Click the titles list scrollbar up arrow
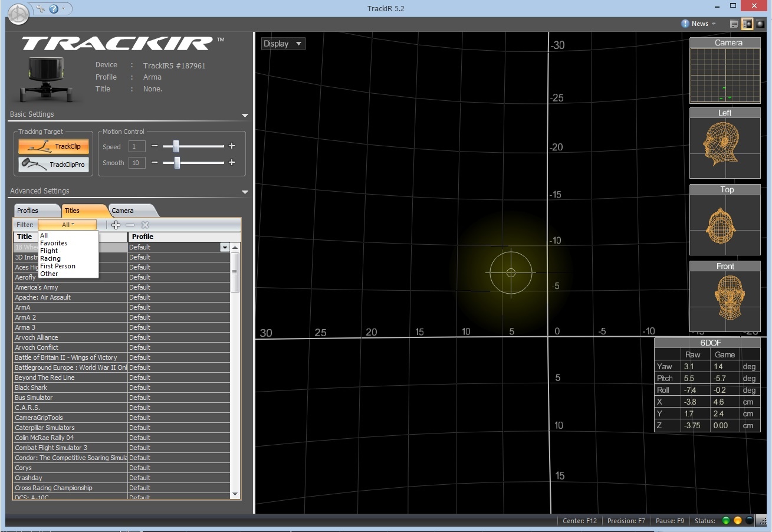 [x=235, y=248]
